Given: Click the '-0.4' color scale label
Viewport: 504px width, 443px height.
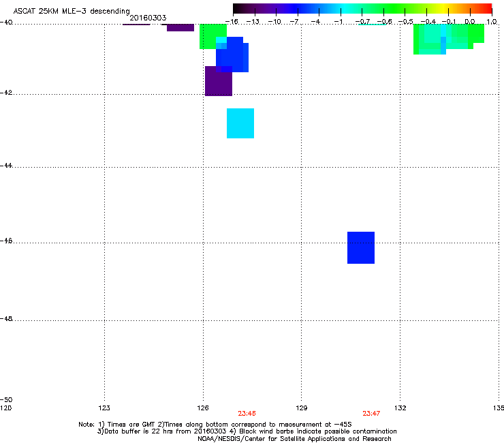Looking at the screenshot, I should tap(428, 22).
